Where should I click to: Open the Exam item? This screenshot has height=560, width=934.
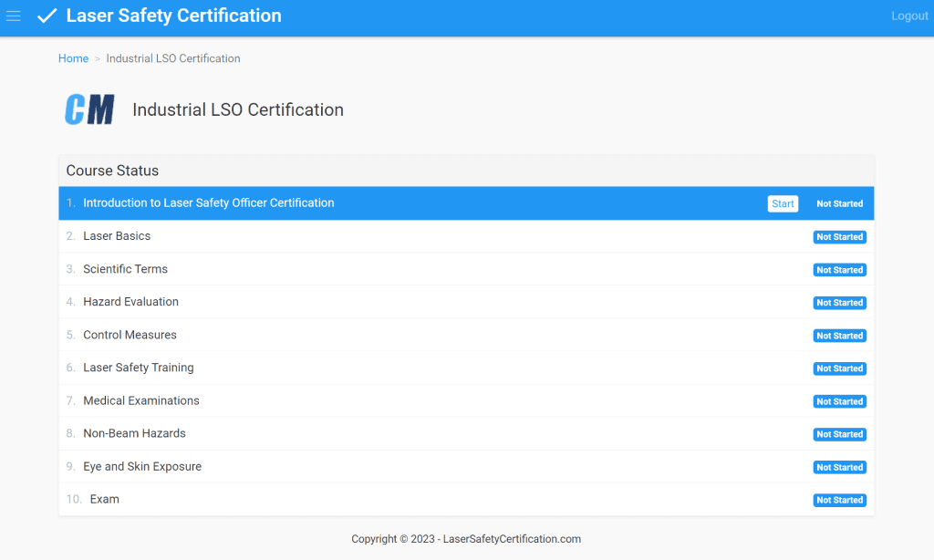(104, 499)
